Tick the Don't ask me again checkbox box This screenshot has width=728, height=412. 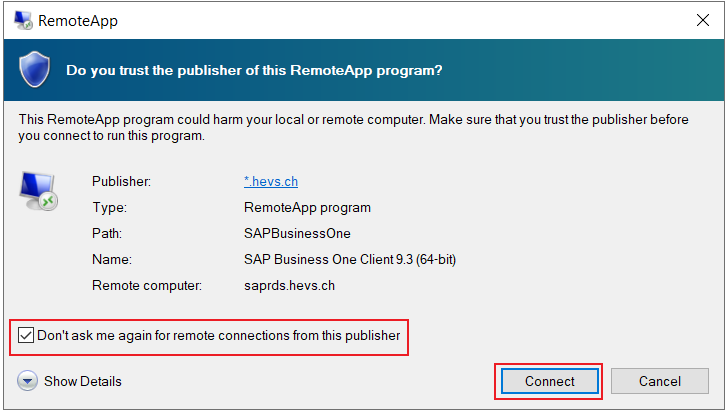click(x=26, y=335)
